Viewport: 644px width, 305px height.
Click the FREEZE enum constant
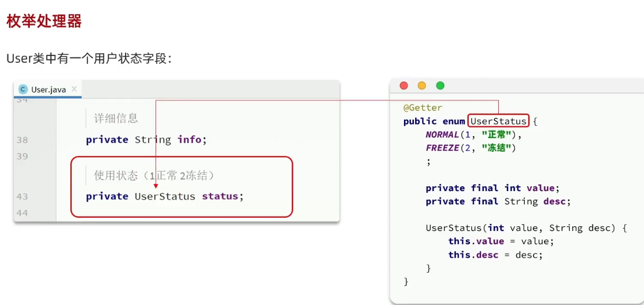(442, 148)
